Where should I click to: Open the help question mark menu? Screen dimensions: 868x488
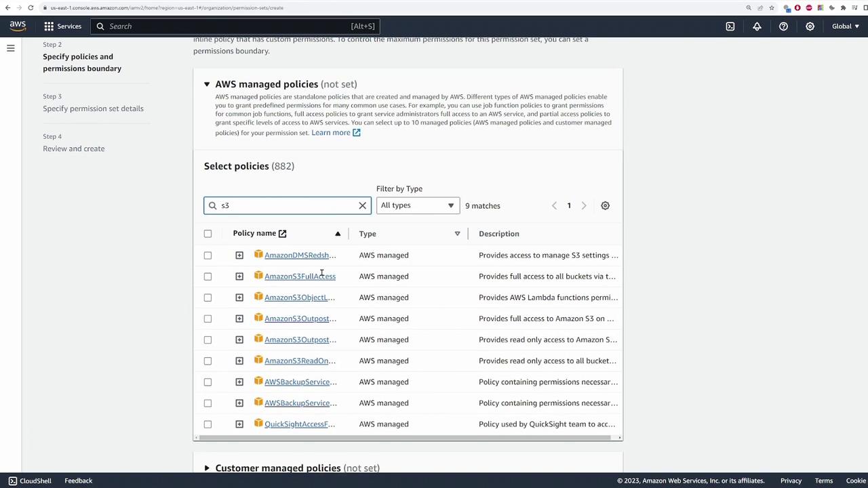(783, 26)
